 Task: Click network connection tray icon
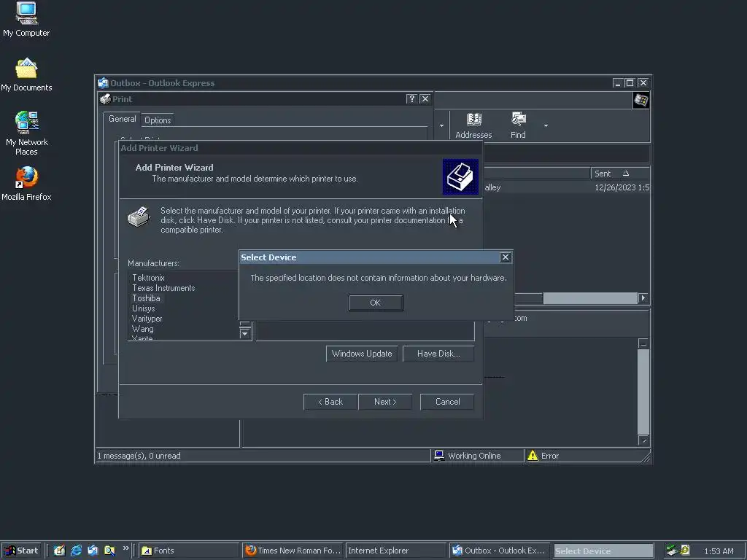[672, 551]
